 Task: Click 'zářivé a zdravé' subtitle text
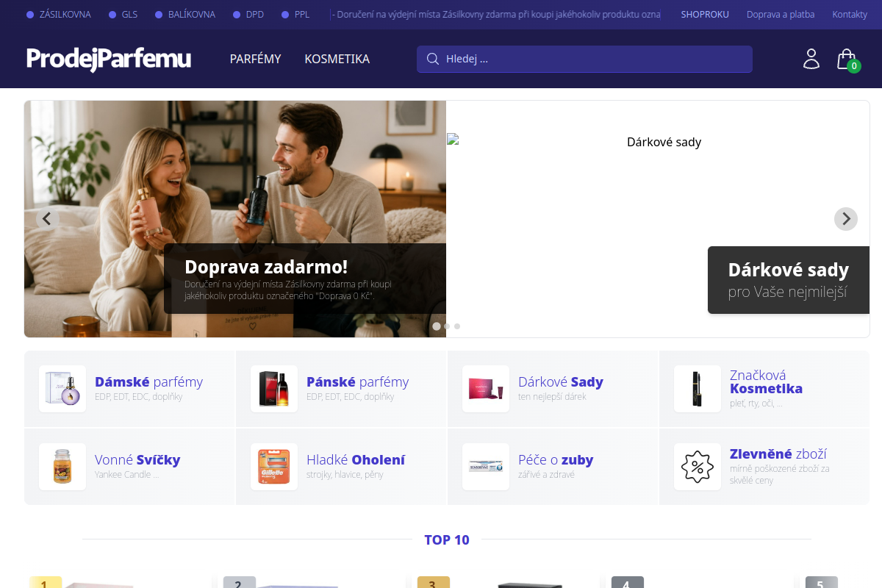point(546,475)
